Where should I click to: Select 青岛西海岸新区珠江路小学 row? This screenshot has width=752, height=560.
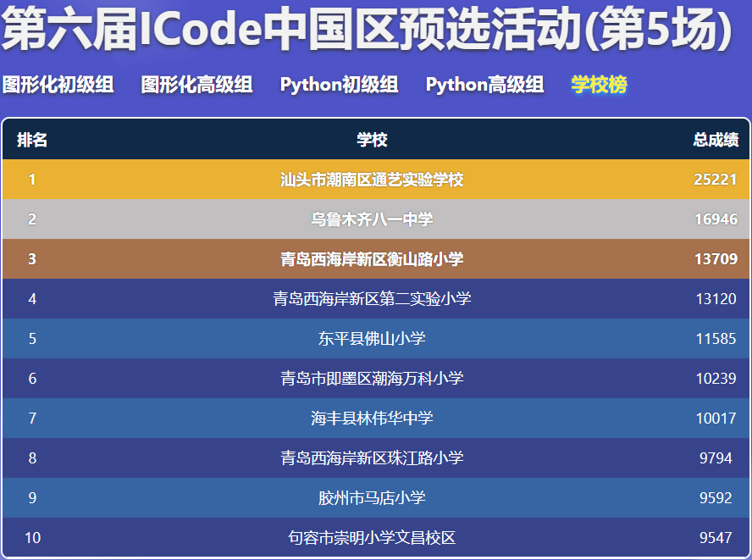click(x=374, y=457)
